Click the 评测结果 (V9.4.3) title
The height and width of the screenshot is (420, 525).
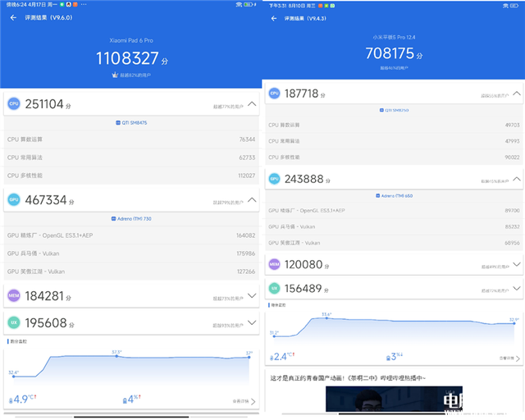tap(305, 18)
